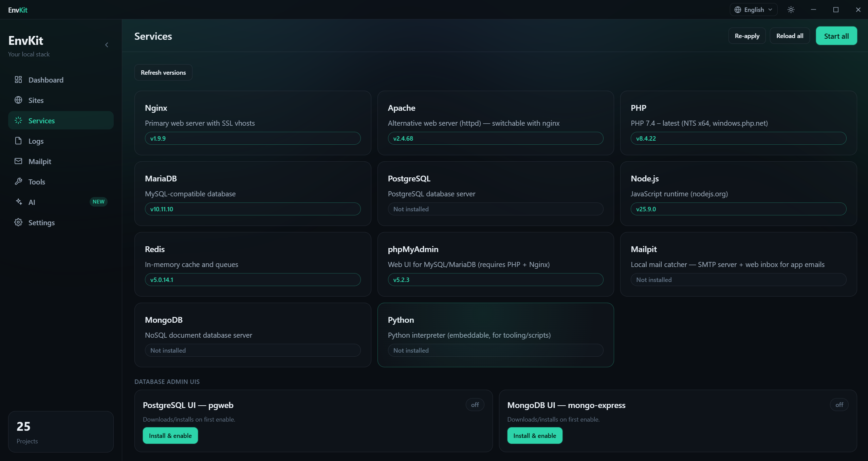The height and width of the screenshot is (461, 868).
Task: Click the Node.js v25.9.0 version field
Action: click(738, 209)
